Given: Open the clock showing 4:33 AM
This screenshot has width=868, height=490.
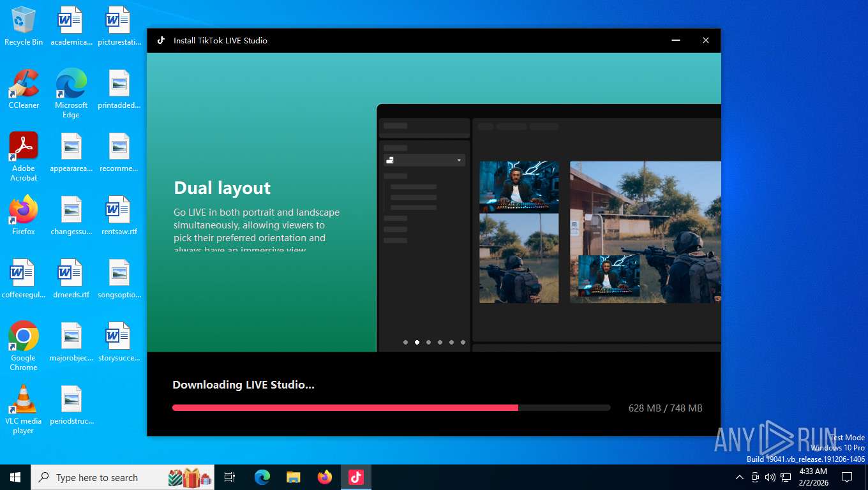Looking at the screenshot, I should pyautogui.click(x=813, y=477).
